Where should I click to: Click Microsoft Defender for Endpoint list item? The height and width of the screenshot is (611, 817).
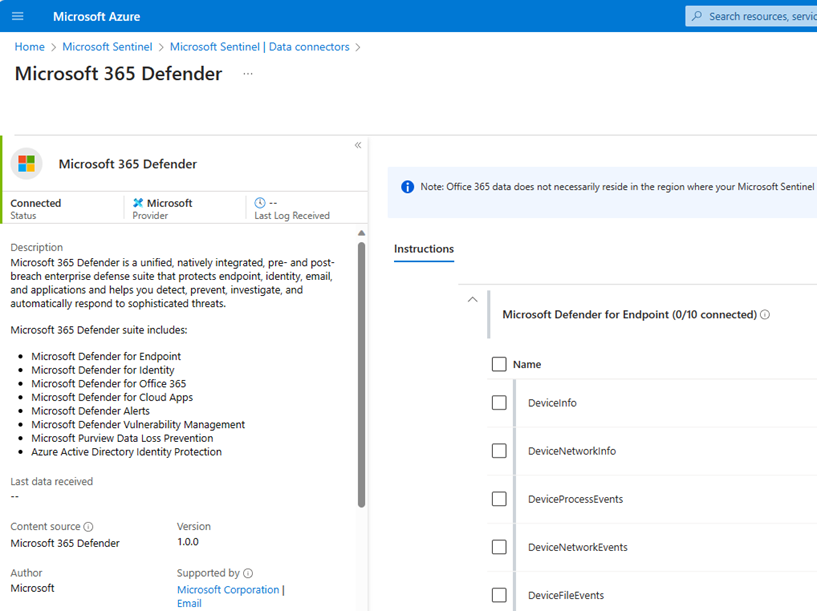[106, 356]
